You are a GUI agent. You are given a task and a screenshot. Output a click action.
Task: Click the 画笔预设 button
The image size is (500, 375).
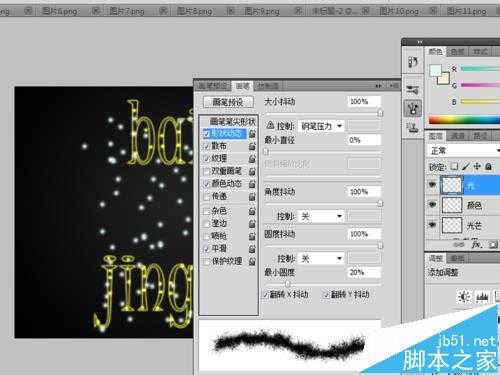pos(228,102)
